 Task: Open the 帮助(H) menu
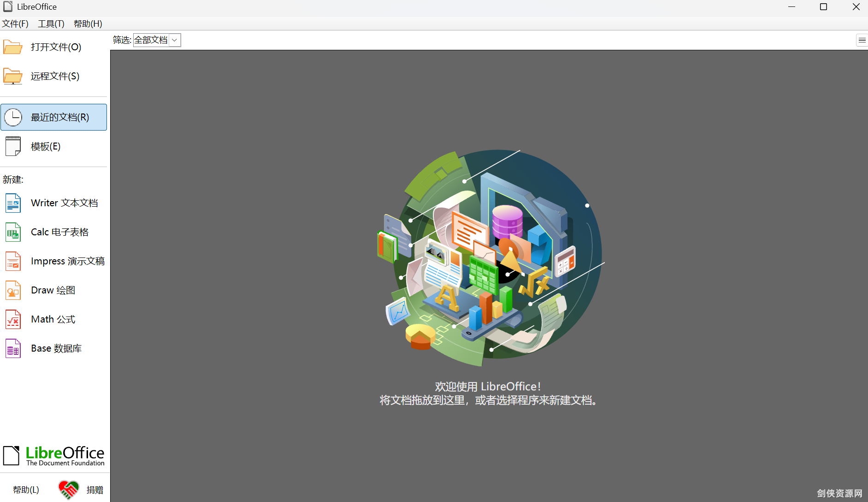coord(88,24)
